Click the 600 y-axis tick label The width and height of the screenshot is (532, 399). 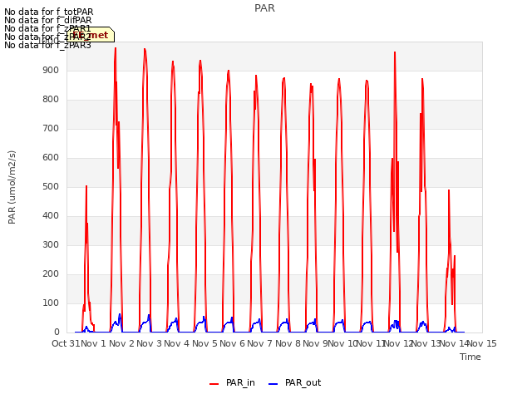pos(51,157)
